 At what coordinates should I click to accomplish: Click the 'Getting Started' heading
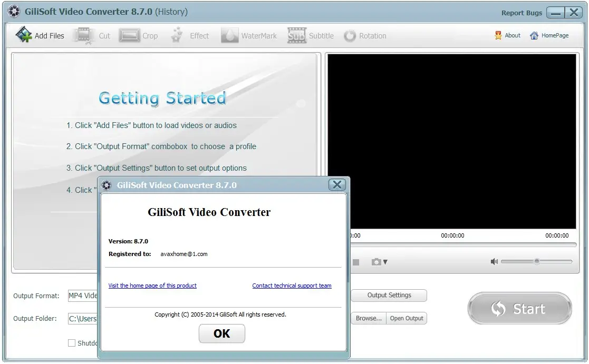pos(162,99)
